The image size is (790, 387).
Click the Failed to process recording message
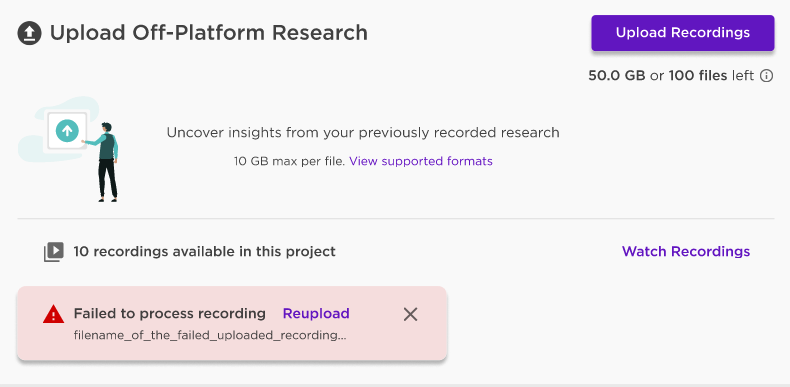(170, 313)
